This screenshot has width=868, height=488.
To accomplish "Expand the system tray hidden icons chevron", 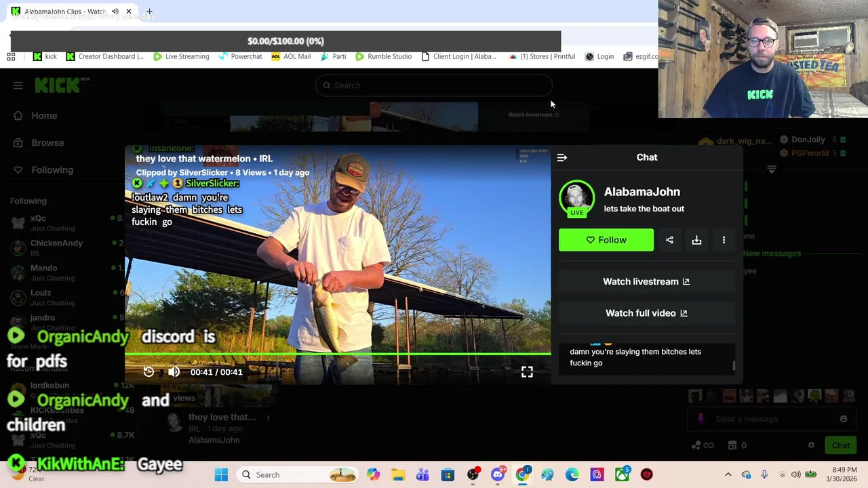I will coord(728,475).
